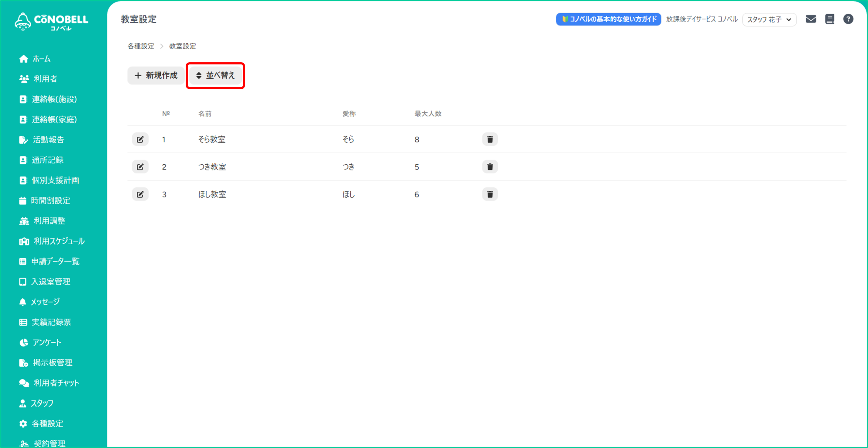Expand the スタッフ 花子 user dropdown
This screenshot has width=868, height=448.
tap(769, 20)
